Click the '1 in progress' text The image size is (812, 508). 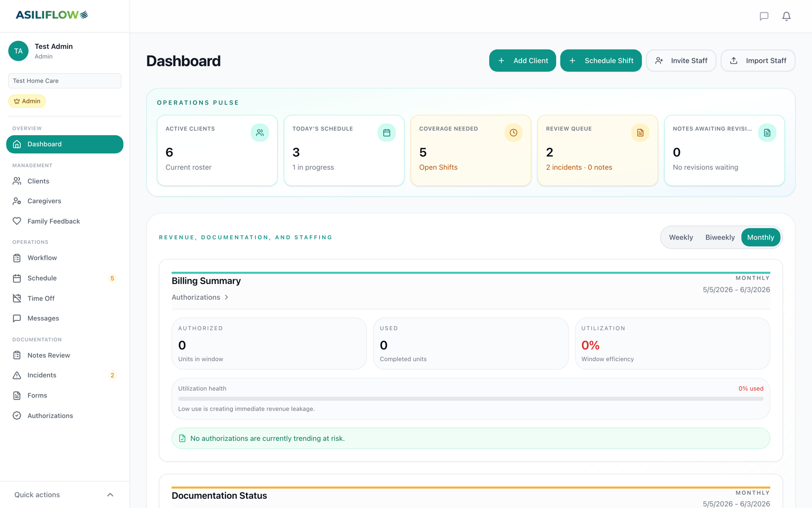[x=313, y=167]
